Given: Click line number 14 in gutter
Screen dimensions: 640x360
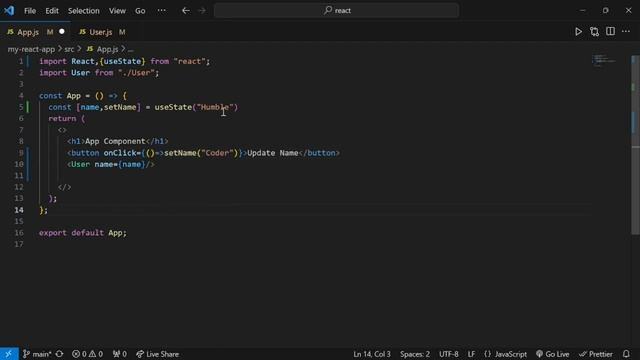Looking at the screenshot, I should point(19,210).
